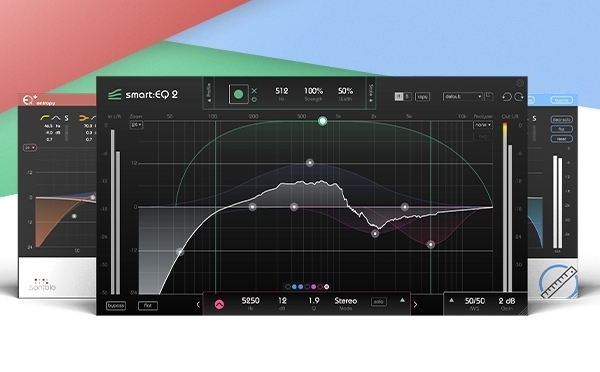Image resolution: width=600 pixels, height=372 pixels.
Task: Toggle the bypass button at bottom left
Action: (116, 305)
